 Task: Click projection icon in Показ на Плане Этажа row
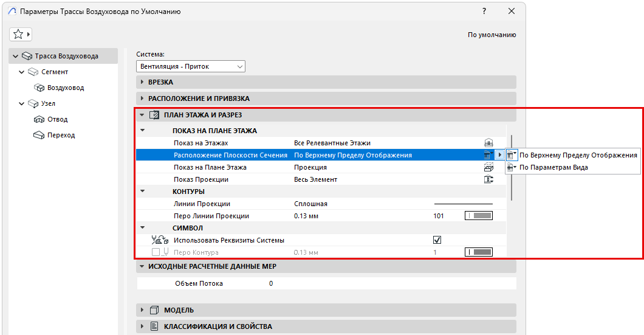tap(488, 167)
